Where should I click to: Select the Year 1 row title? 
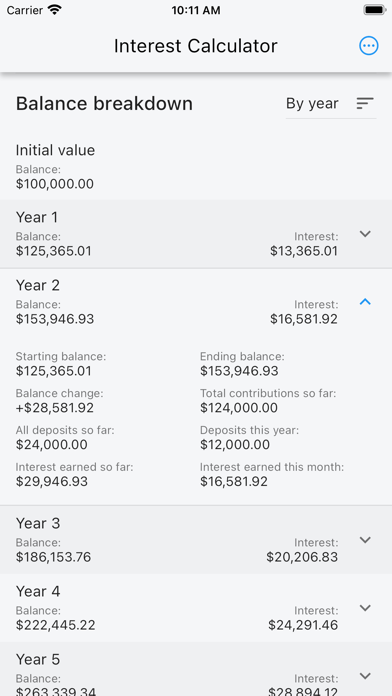[x=37, y=217]
